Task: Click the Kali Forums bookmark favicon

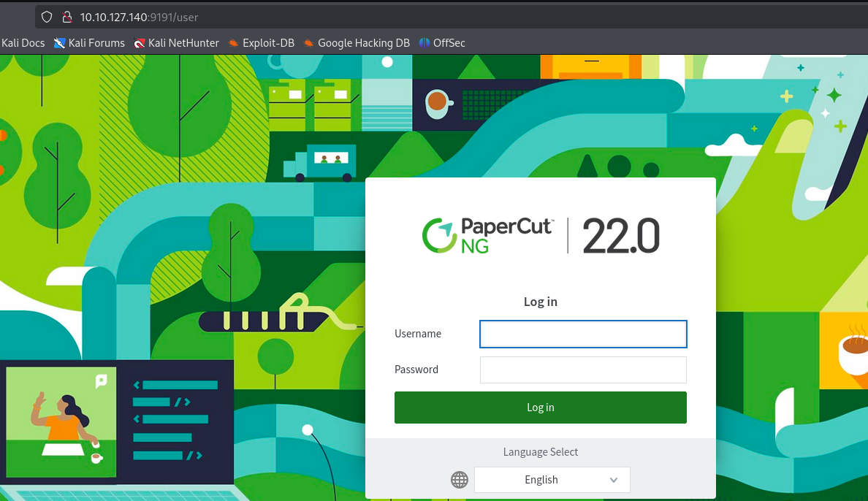Action: pos(59,43)
